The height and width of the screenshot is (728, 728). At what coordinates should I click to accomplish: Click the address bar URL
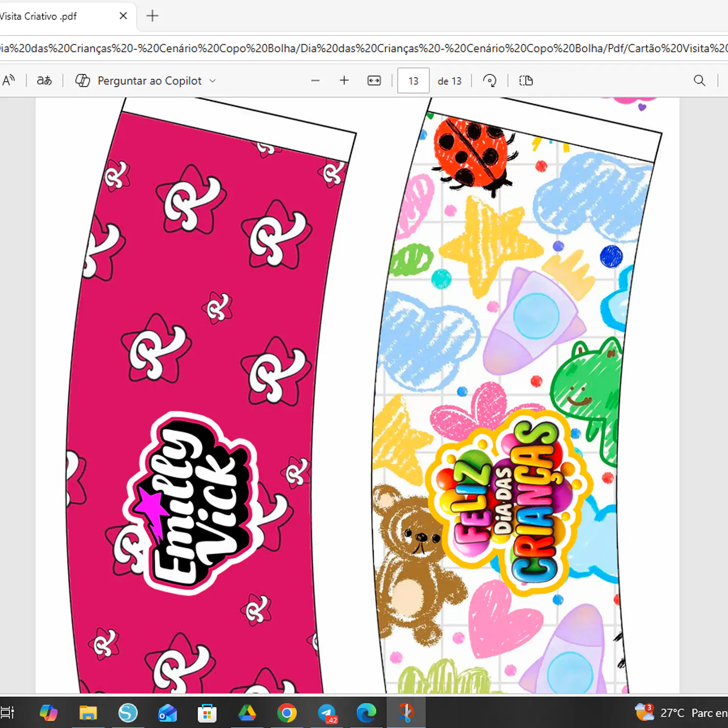[x=364, y=48]
